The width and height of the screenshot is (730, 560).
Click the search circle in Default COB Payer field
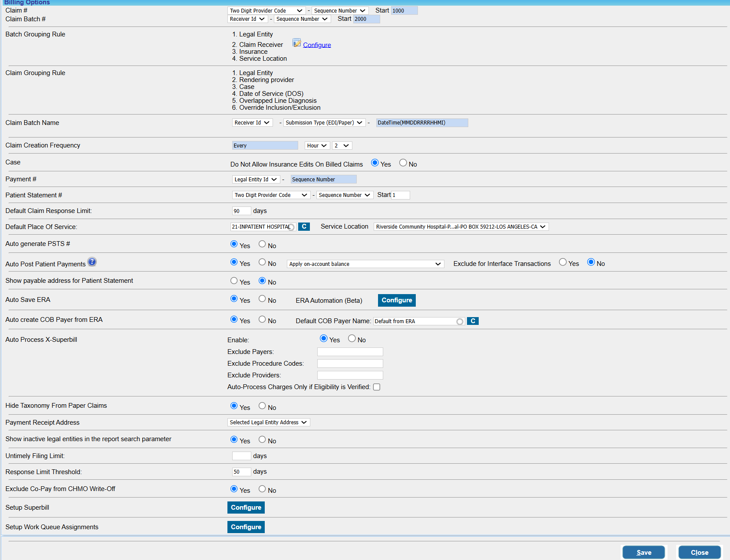(460, 321)
